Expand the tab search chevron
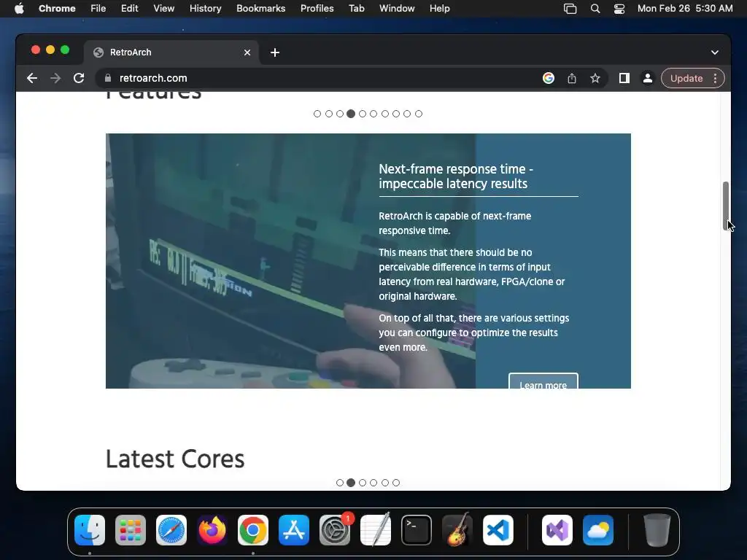 tap(715, 52)
